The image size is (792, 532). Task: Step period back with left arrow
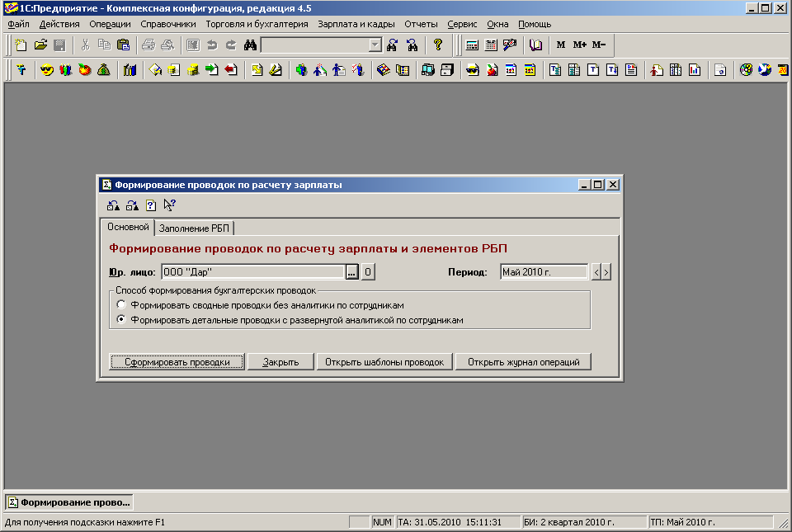pyautogui.click(x=596, y=272)
